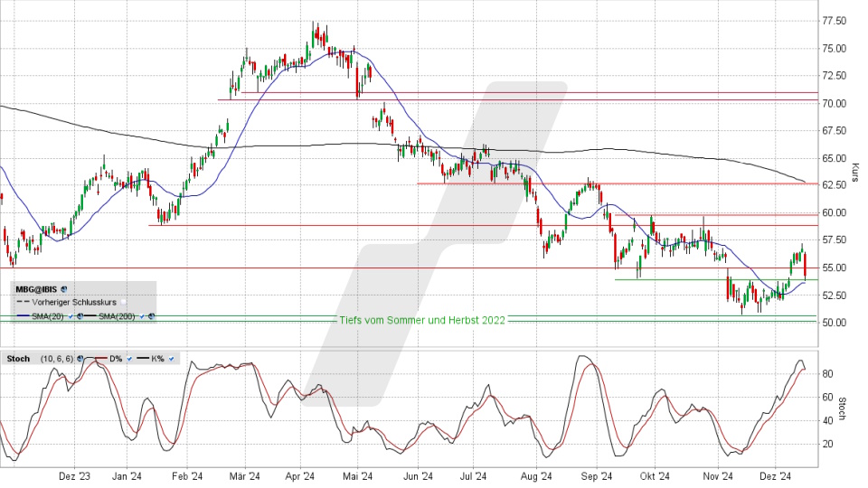Click the Dez '24 date label
The width and height of the screenshot is (868, 488).
775,476
